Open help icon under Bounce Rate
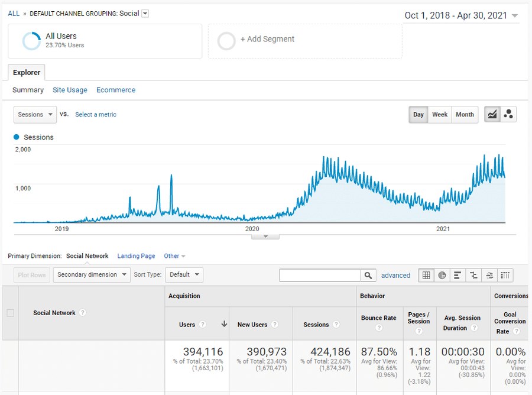This screenshot has width=532, height=395. 379,328
